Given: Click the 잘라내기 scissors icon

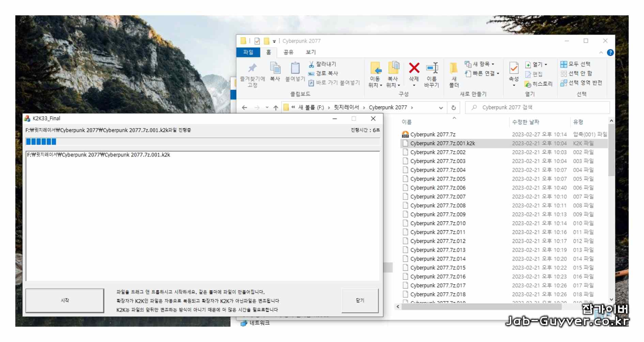Looking at the screenshot, I should tap(311, 64).
